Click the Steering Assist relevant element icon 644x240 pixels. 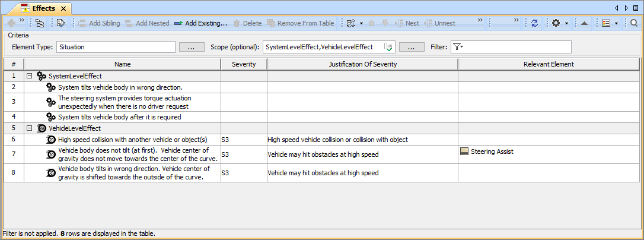tap(464, 151)
